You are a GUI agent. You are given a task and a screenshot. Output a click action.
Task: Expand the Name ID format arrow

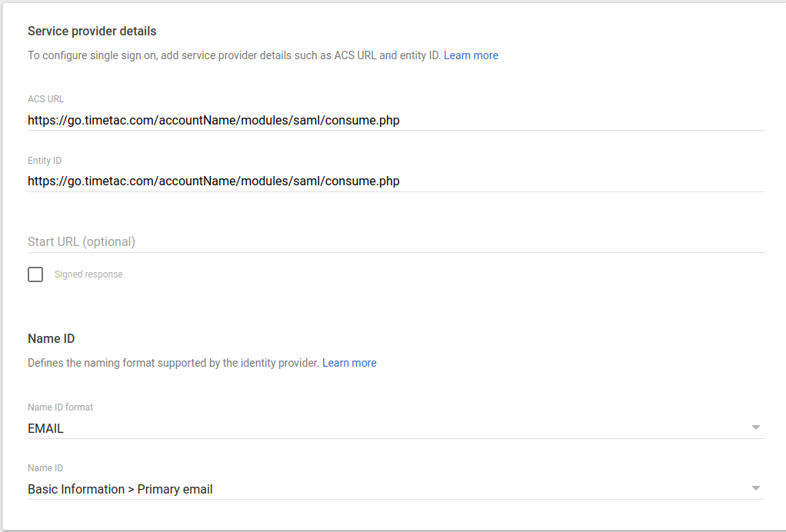[x=755, y=427]
